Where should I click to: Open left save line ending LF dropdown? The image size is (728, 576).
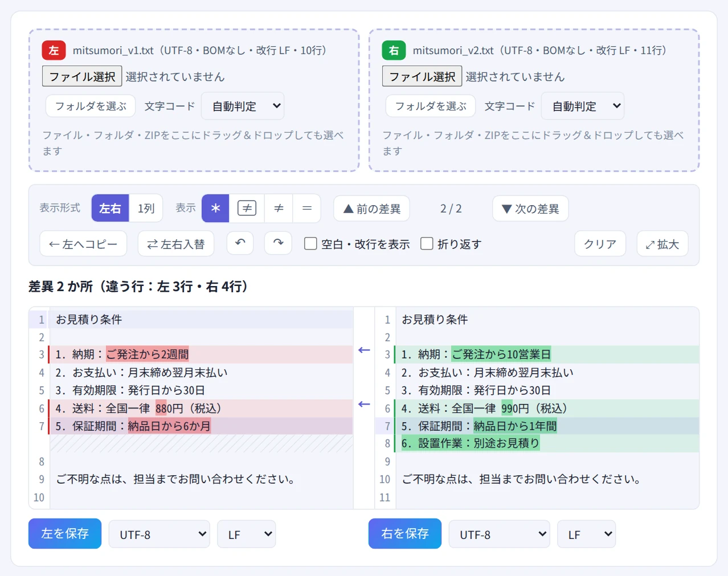click(x=247, y=534)
